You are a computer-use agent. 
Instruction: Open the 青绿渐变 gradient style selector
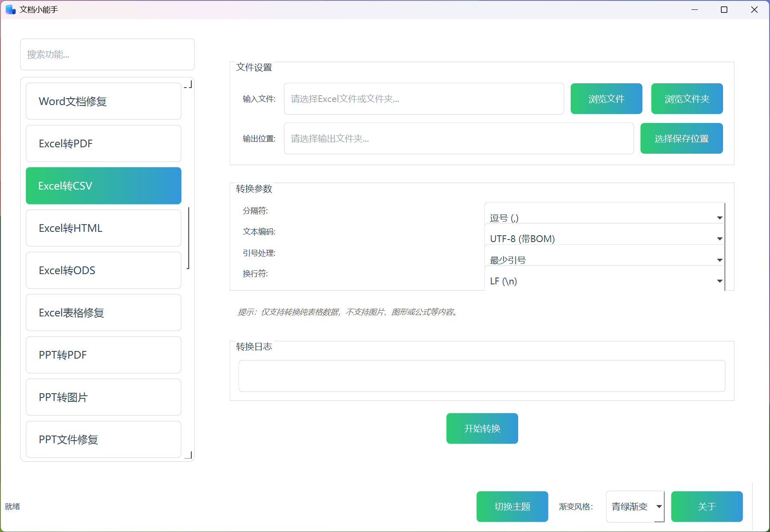[635, 506]
